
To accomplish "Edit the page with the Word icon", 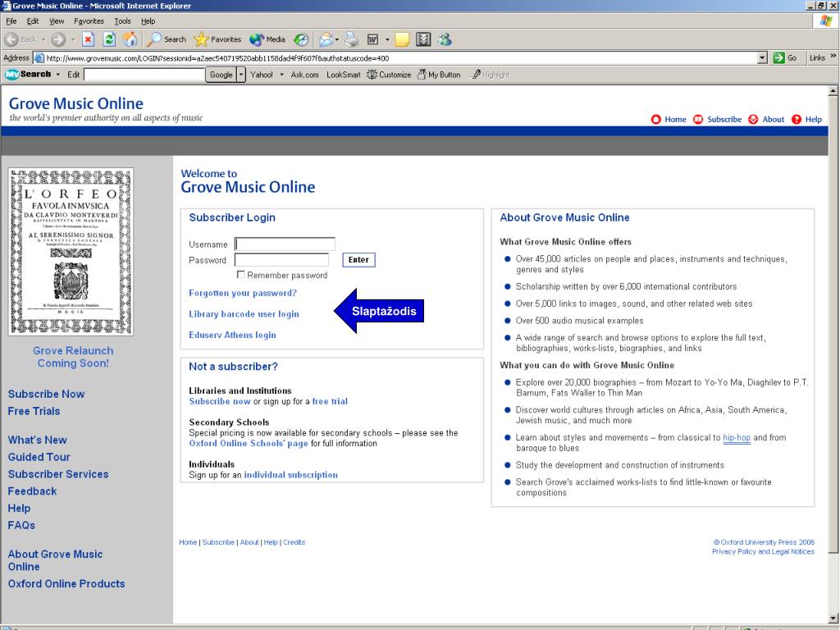I will point(373,39).
